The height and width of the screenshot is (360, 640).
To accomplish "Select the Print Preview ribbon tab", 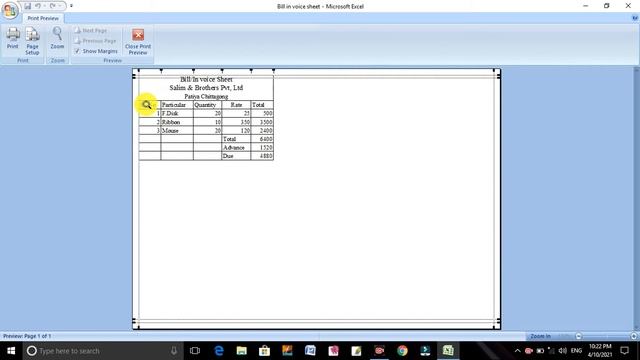I will (43, 18).
